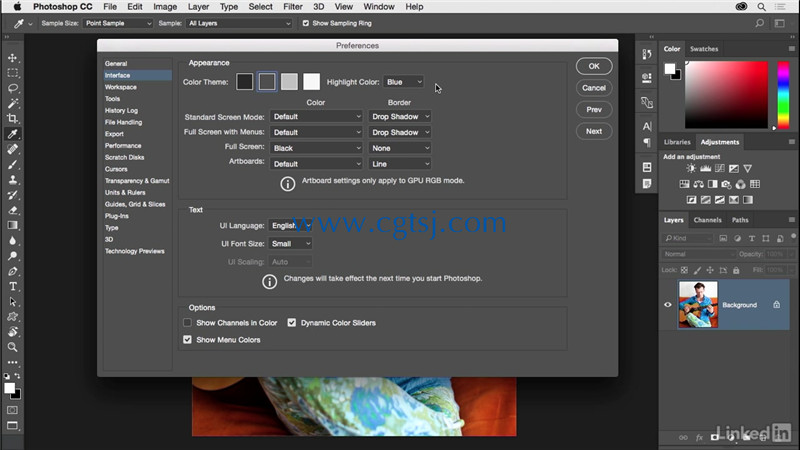Switch to the Libraries tab

point(677,142)
